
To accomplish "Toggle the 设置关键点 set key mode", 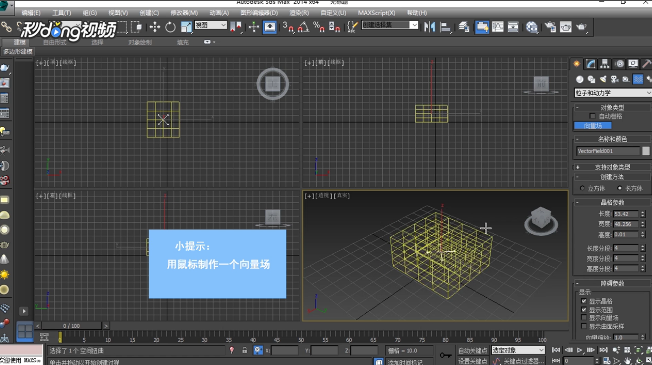I will click(x=472, y=360).
